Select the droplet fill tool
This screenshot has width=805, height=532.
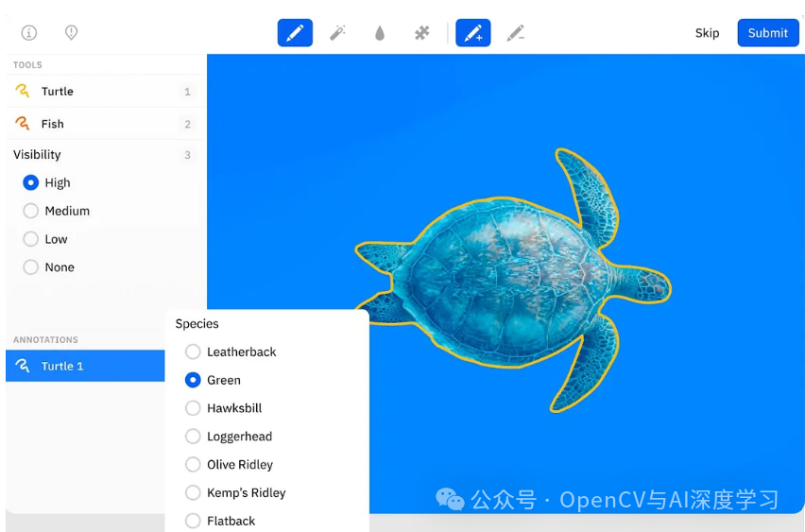point(380,33)
